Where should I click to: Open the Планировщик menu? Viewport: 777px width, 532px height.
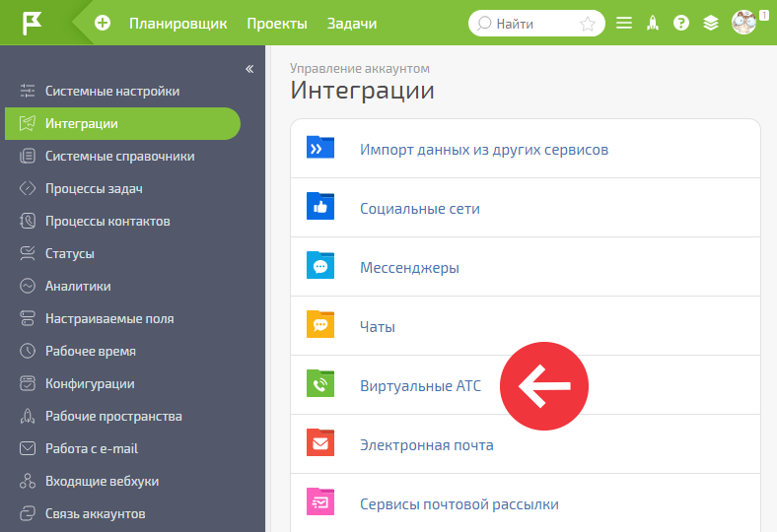click(177, 24)
